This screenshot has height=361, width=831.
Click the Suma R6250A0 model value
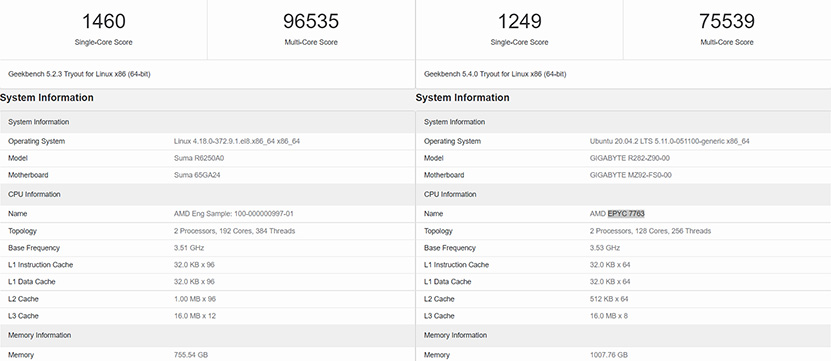pos(198,158)
